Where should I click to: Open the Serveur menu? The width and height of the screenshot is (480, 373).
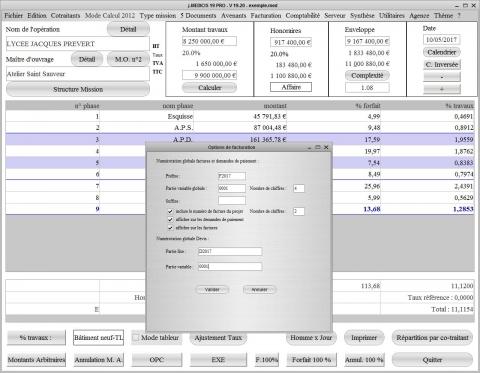tap(335, 16)
